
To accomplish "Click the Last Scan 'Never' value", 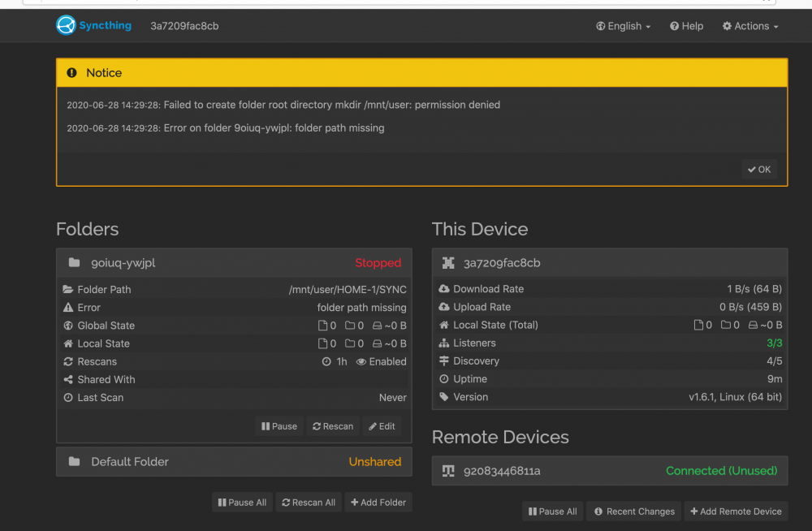I will coord(392,397).
